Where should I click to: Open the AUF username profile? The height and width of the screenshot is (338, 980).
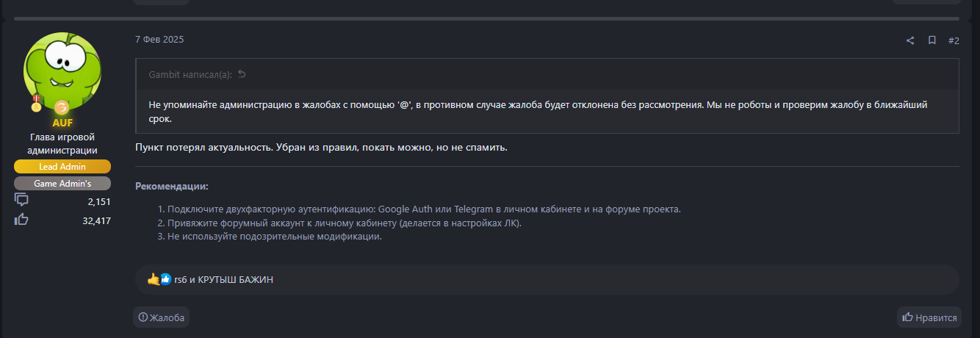click(x=62, y=123)
